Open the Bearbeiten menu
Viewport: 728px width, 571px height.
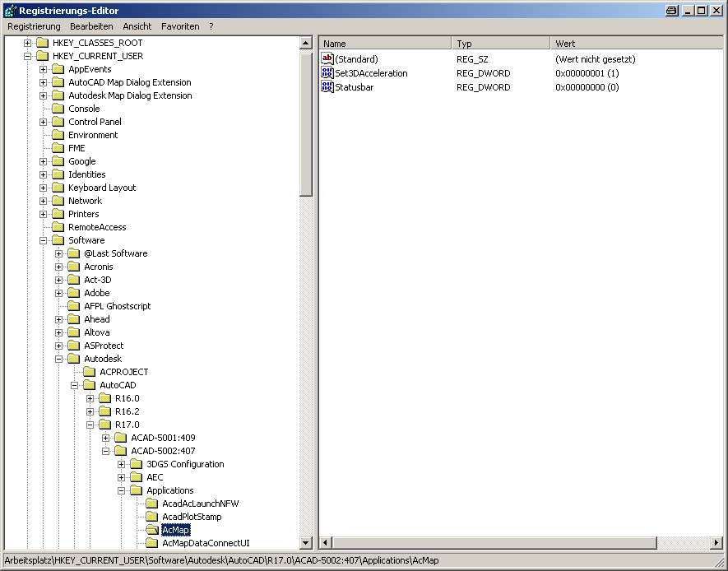[91, 26]
